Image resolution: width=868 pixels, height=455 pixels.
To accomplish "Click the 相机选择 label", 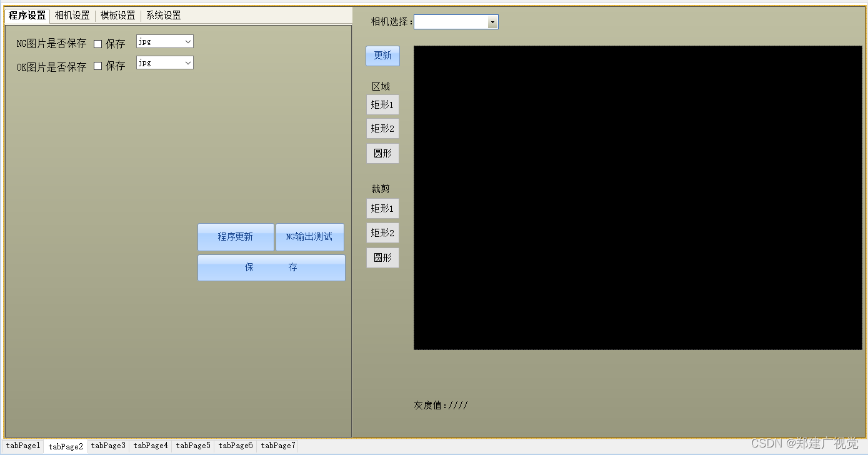I will tap(392, 22).
